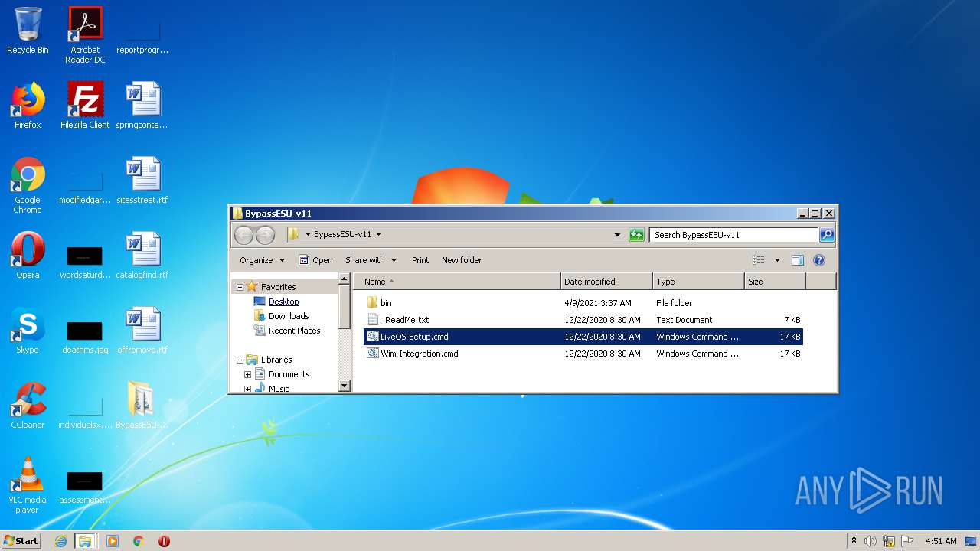Select Wim-Integration.cmd file
980x551 pixels.
(583, 354)
